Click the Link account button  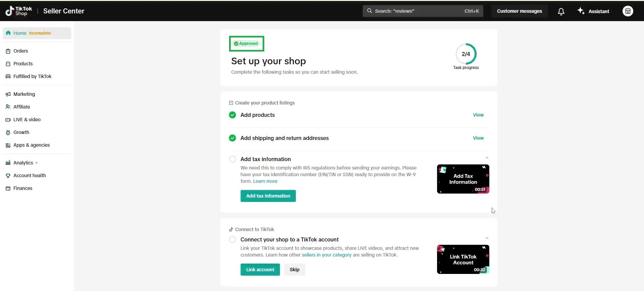(260, 270)
